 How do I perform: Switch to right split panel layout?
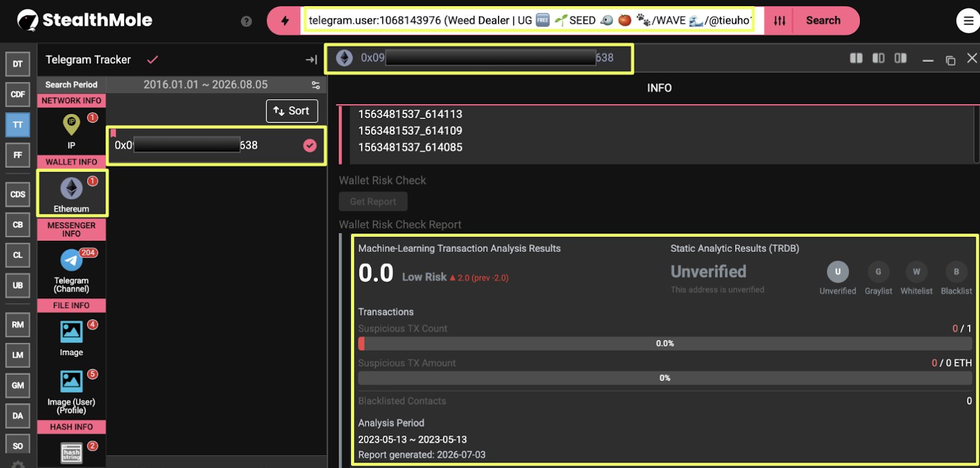pos(900,58)
